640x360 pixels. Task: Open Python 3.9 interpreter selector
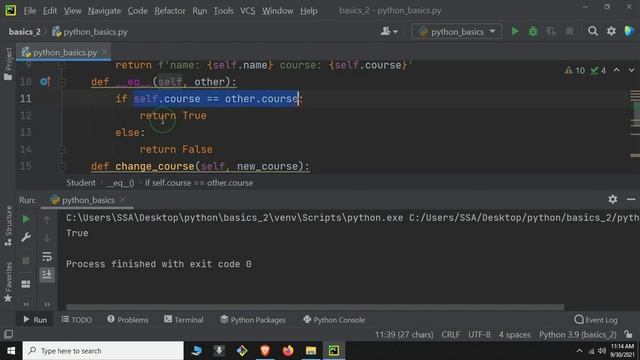tap(578, 335)
